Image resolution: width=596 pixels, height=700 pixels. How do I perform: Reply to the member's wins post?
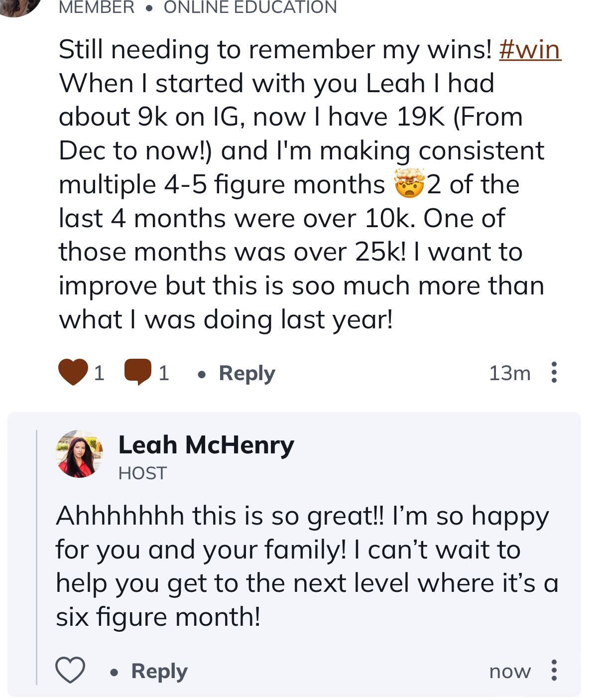tap(246, 373)
